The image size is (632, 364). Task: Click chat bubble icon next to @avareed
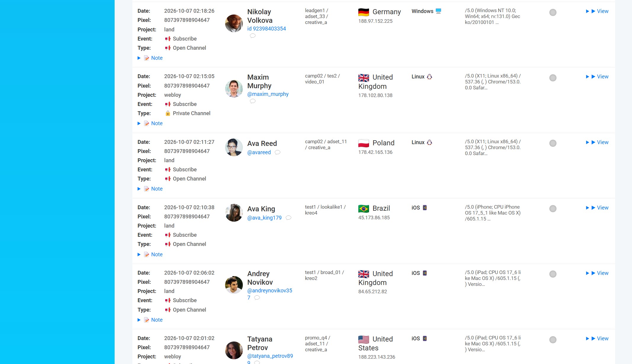pos(277,152)
